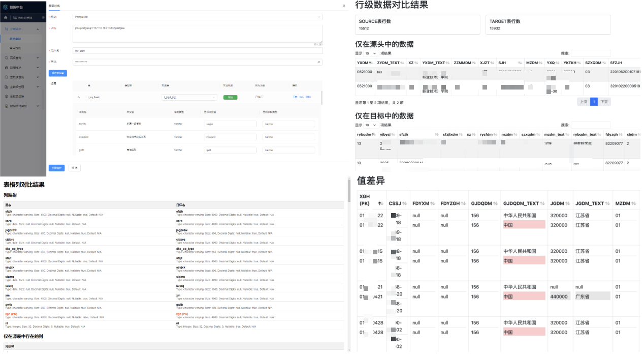Image resolution: width=644 pixels, height=355 pixels.
Task: Click the blue 全部执行 button at dialog bottom
Action: (56, 167)
